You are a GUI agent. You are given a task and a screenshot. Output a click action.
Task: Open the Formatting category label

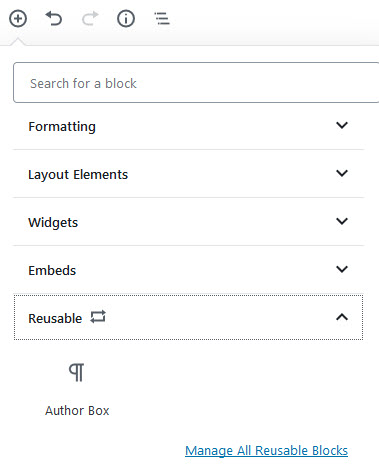pos(62,127)
